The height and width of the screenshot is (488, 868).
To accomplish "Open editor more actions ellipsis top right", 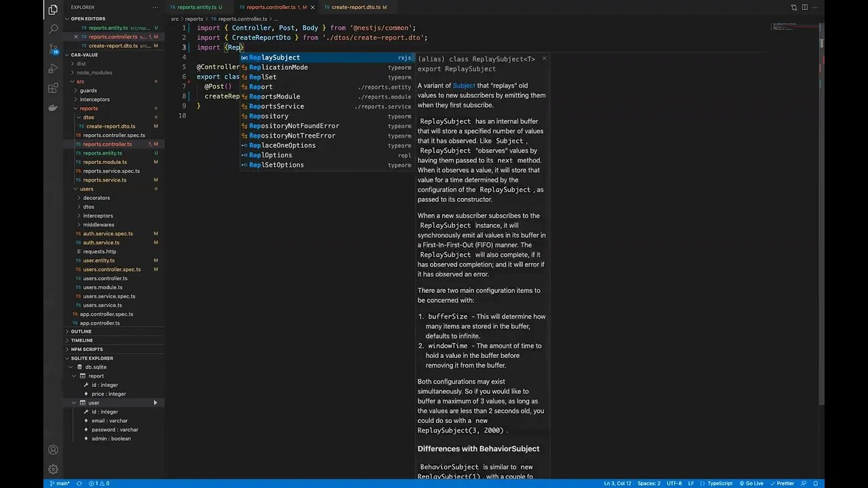I will pyautogui.click(x=816, y=7).
